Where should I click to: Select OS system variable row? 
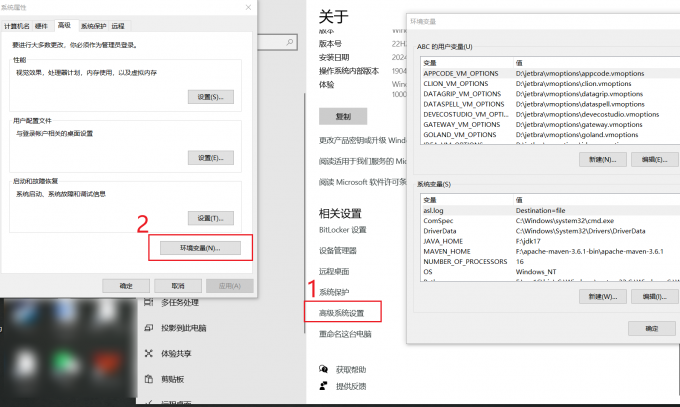coord(550,272)
